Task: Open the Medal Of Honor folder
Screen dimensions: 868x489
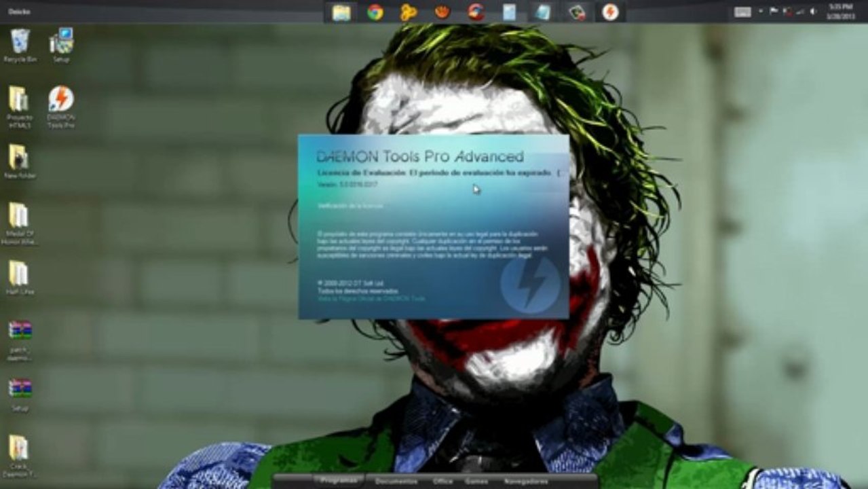Action: pos(20,223)
